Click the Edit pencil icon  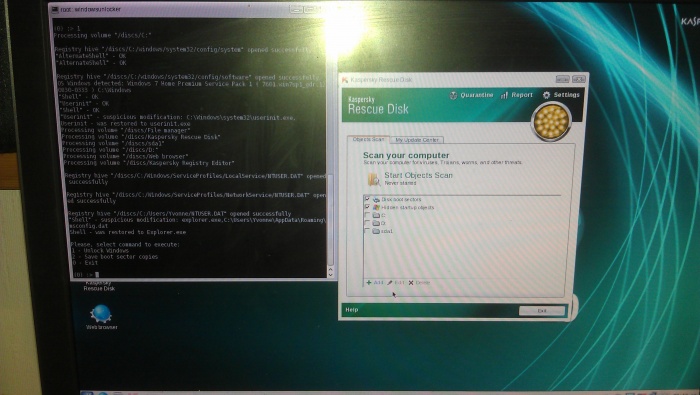tap(389, 283)
